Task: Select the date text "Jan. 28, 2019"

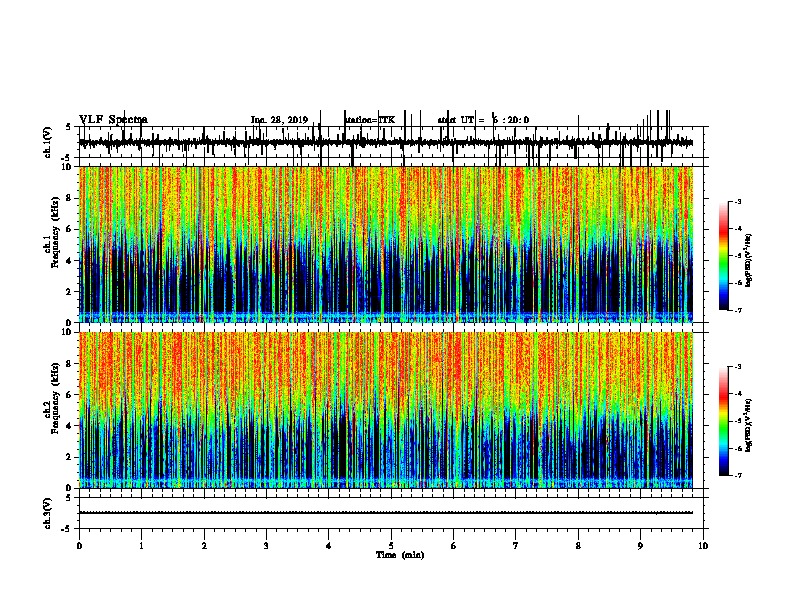Action: point(279,120)
